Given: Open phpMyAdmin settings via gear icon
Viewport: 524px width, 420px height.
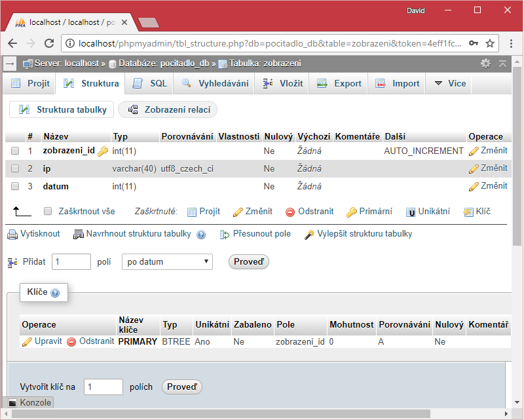Looking at the screenshot, I should (x=485, y=64).
